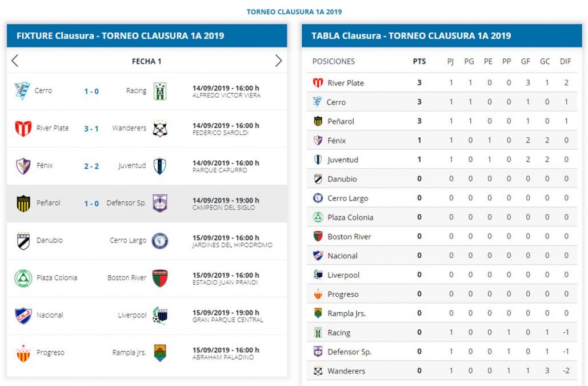Advance to the next fecha with right arrow
588x386 pixels.
[278, 61]
